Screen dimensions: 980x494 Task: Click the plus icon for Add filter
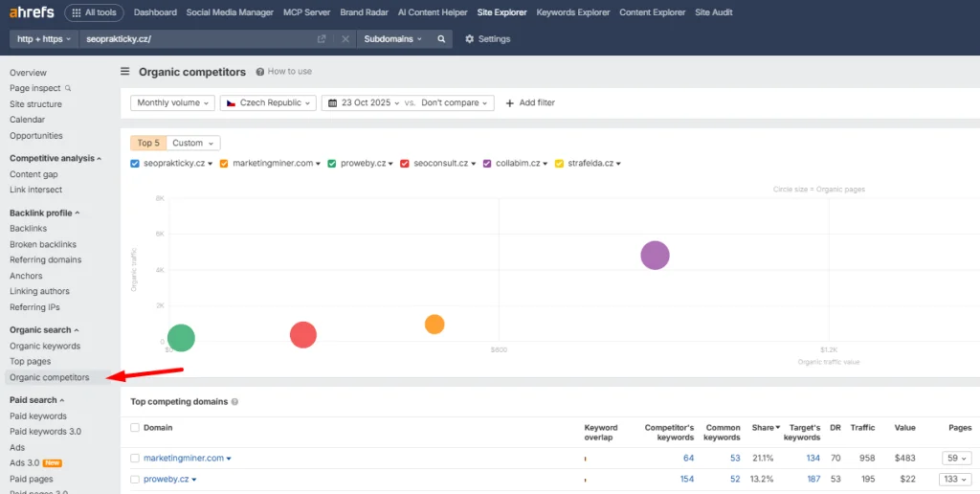click(509, 103)
